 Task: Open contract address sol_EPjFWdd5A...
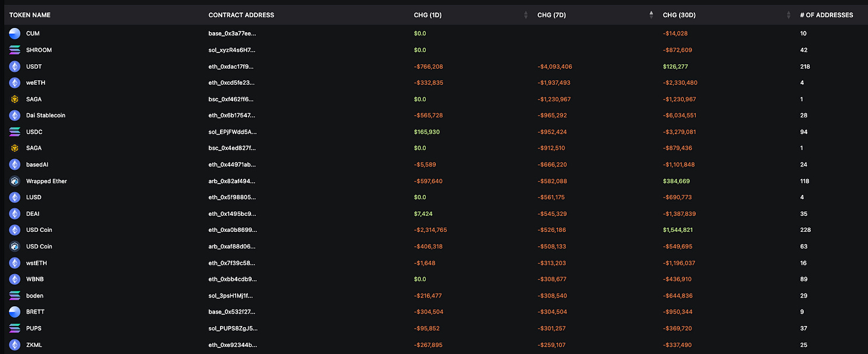[233, 132]
